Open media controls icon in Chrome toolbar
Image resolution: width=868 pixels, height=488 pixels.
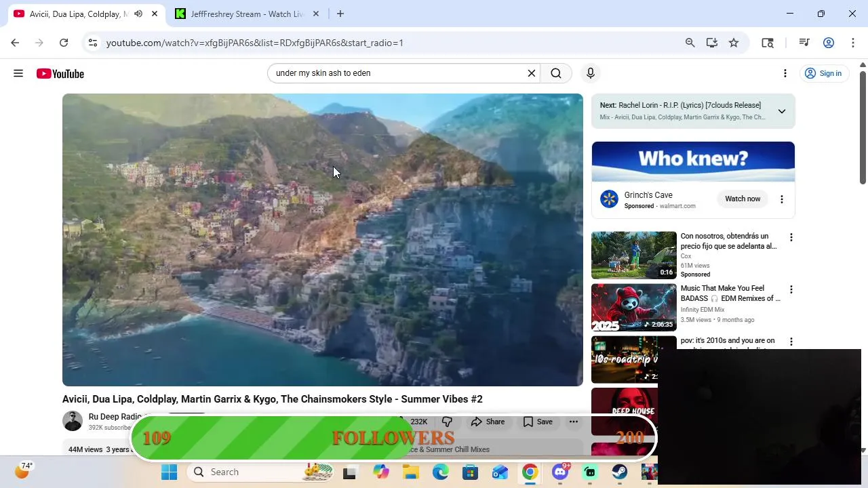[x=804, y=43]
